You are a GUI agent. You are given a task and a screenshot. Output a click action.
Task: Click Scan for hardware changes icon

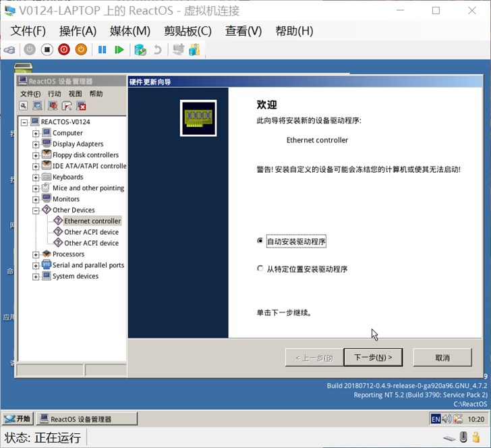pyautogui.click(x=38, y=106)
